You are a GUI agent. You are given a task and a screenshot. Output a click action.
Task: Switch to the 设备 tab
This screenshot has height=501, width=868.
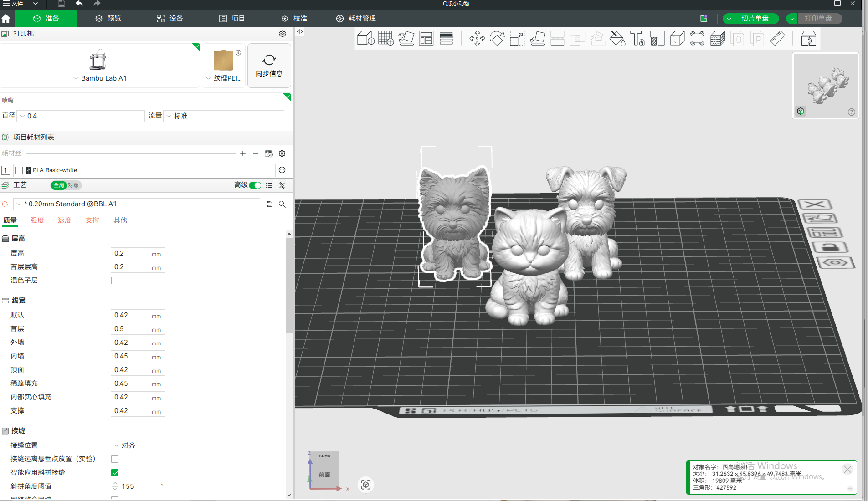[170, 19]
